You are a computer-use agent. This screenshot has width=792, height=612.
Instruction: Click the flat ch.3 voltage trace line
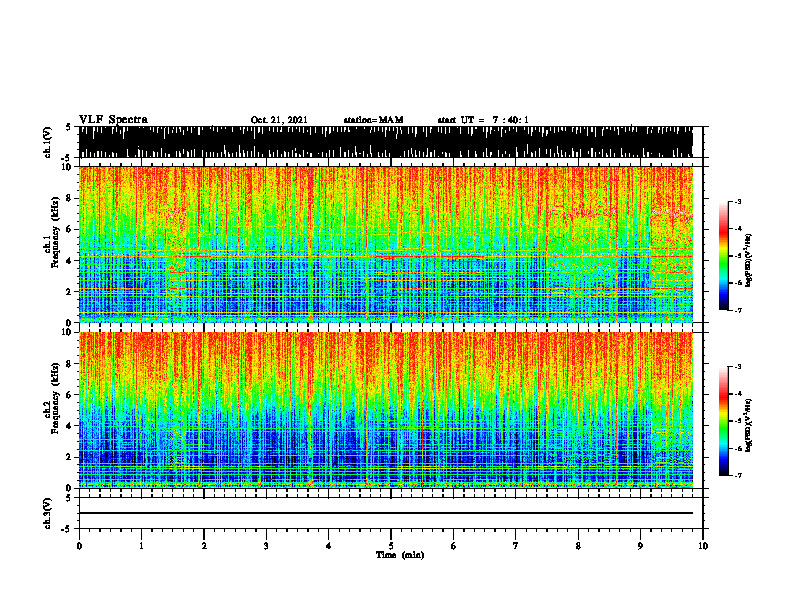coord(386,513)
